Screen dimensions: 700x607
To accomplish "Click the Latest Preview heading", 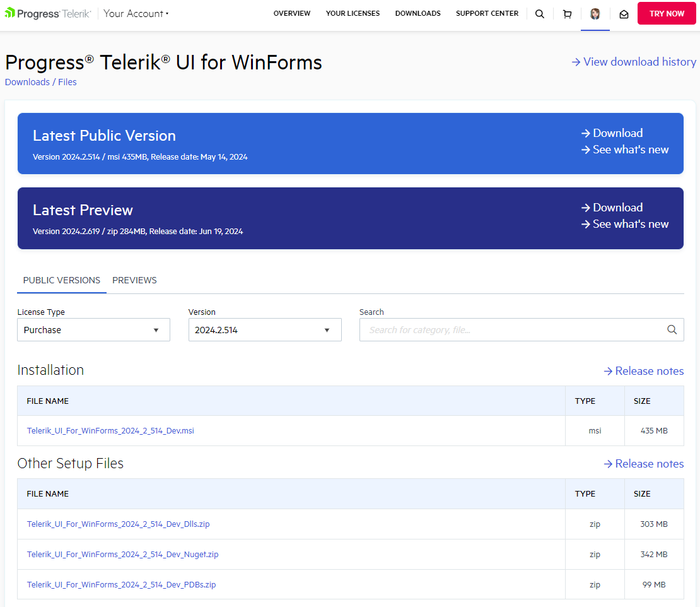I will tap(83, 210).
